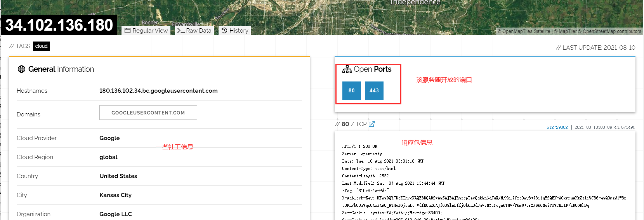Click the googleusercontent.com hostname value
Screen dimensions: 644x220
coord(158,91)
